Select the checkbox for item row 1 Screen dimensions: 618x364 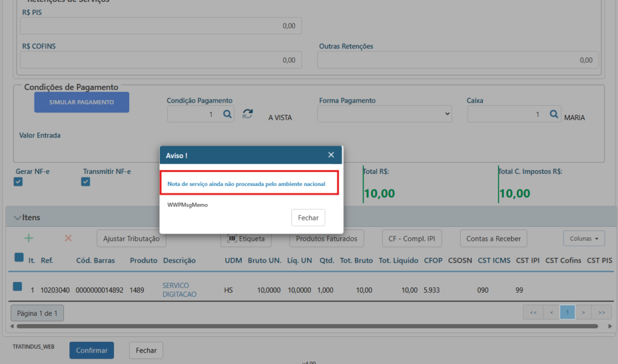[18, 287]
